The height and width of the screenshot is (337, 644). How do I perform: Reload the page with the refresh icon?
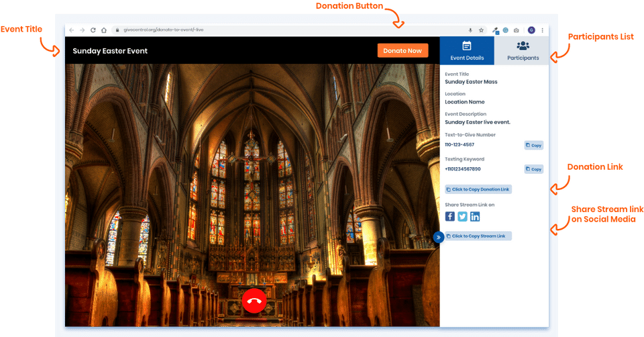point(93,30)
